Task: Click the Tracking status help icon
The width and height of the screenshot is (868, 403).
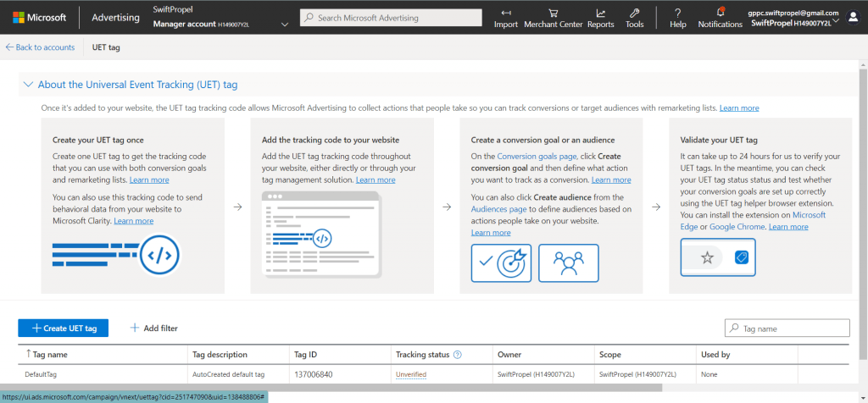Action: (457, 355)
